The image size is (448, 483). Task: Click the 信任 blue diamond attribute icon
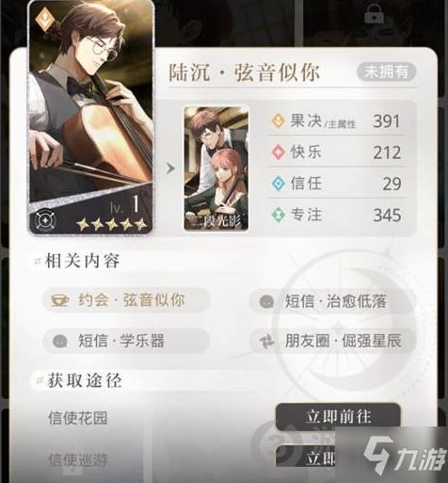coord(278,184)
